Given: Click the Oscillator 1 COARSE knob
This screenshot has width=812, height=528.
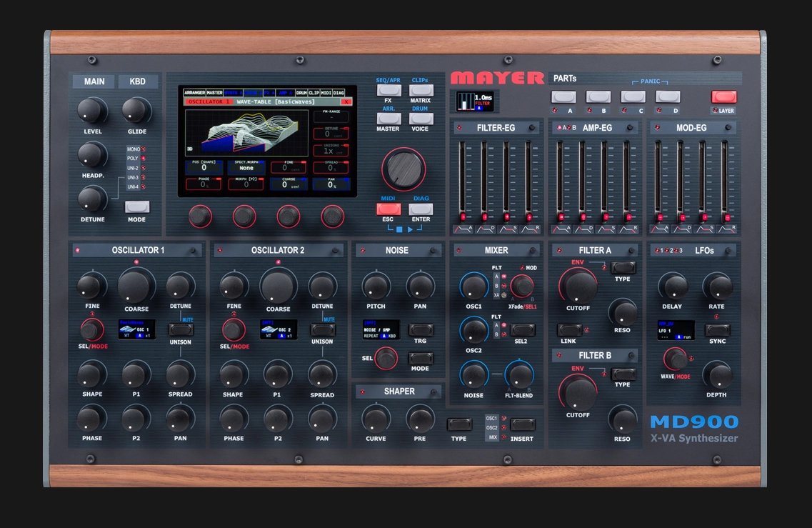Looking at the screenshot, I should click(x=136, y=286).
